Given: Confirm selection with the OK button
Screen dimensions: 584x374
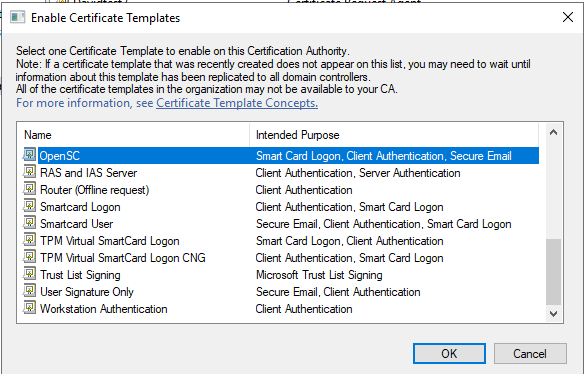Looking at the screenshot, I should (449, 353).
